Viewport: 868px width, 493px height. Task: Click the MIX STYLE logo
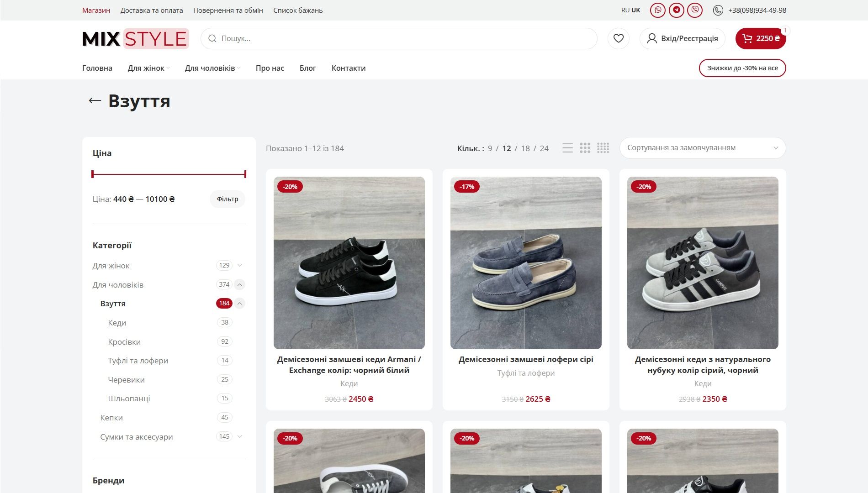(x=135, y=39)
